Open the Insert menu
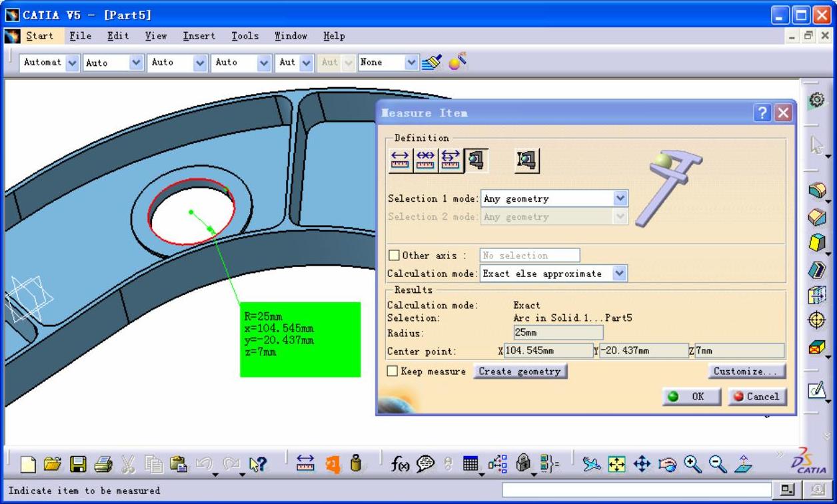837x504 pixels. tap(199, 36)
